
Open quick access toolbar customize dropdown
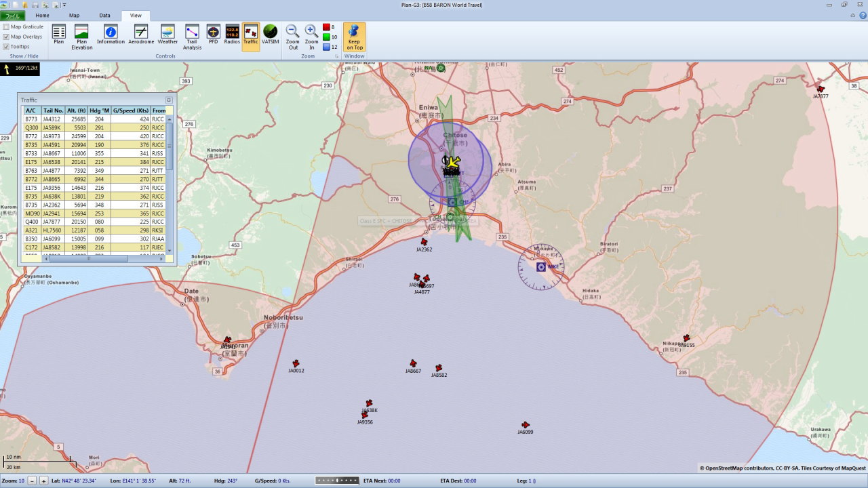point(64,5)
